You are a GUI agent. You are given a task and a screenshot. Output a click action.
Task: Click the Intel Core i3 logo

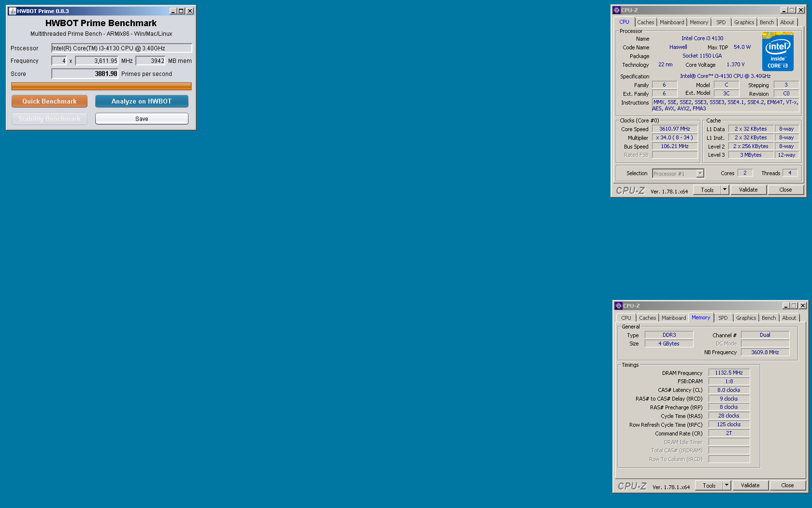(778, 51)
